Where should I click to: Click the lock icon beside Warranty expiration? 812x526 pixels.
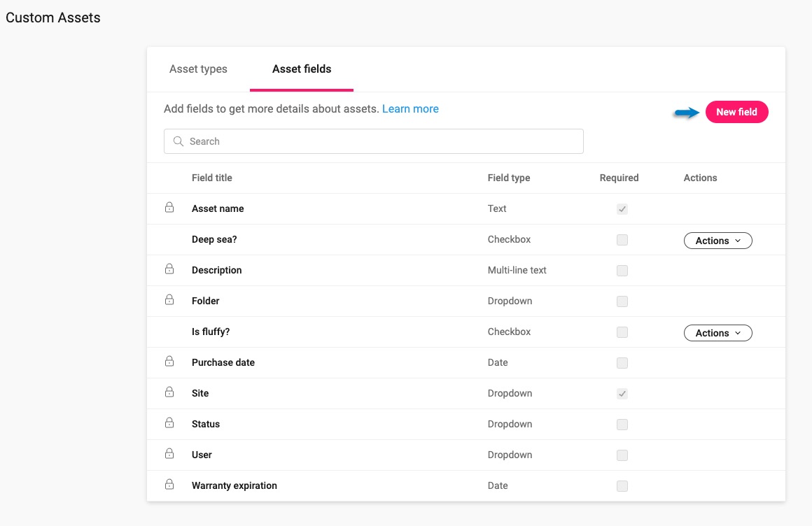169,485
